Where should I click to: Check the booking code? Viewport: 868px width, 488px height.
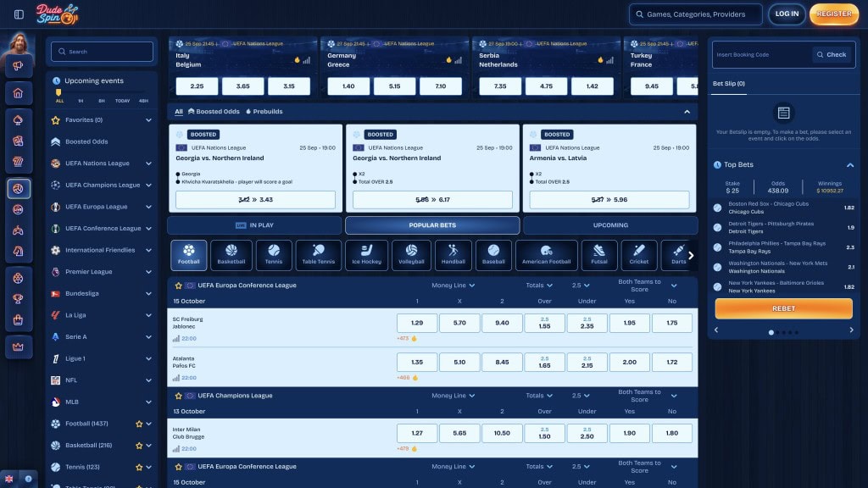[832, 55]
